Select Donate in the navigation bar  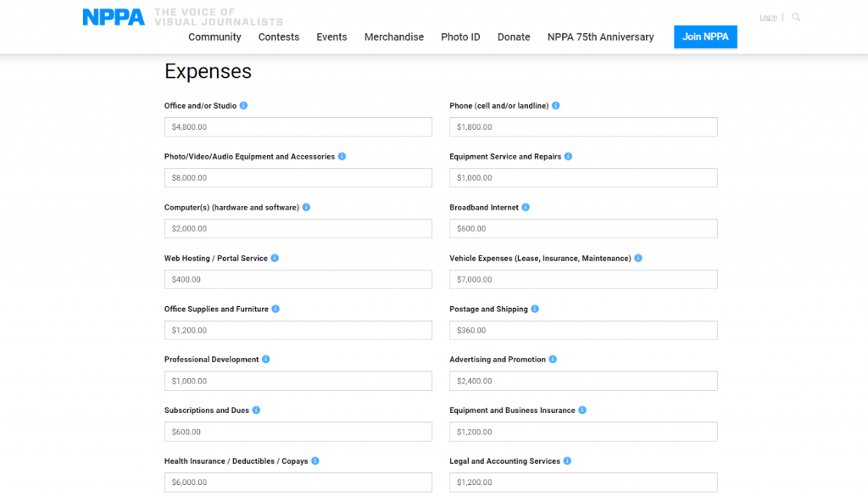(x=514, y=37)
